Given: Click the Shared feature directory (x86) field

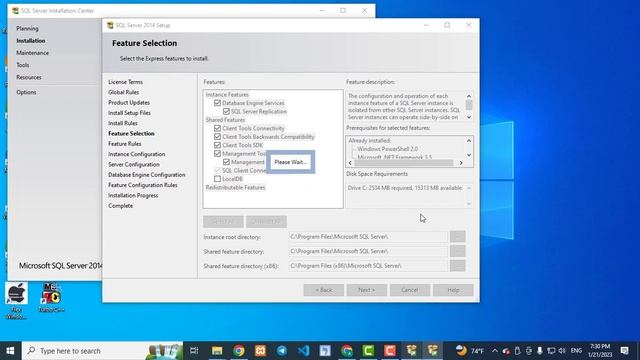Looking at the screenshot, I should (368, 266).
